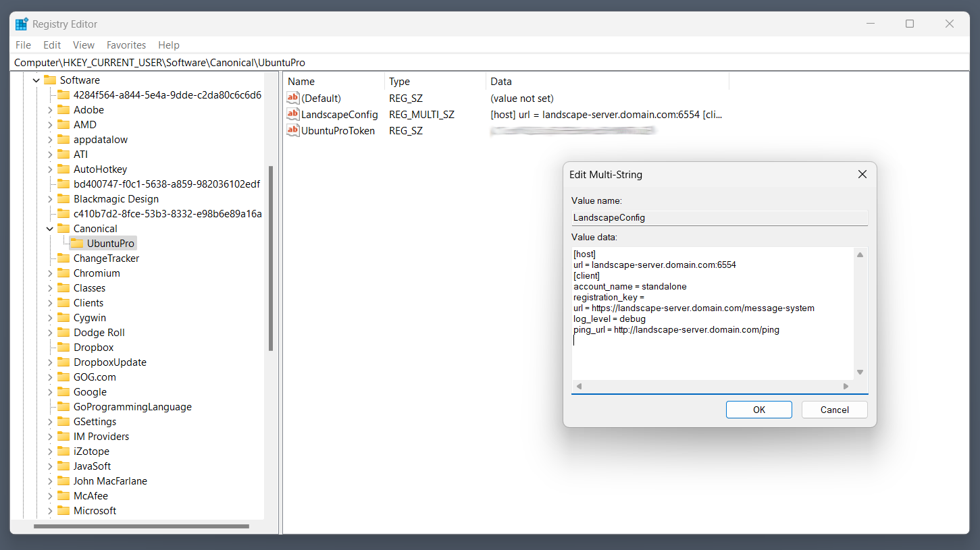Select the ChangeTracker folder icon

coord(63,258)
